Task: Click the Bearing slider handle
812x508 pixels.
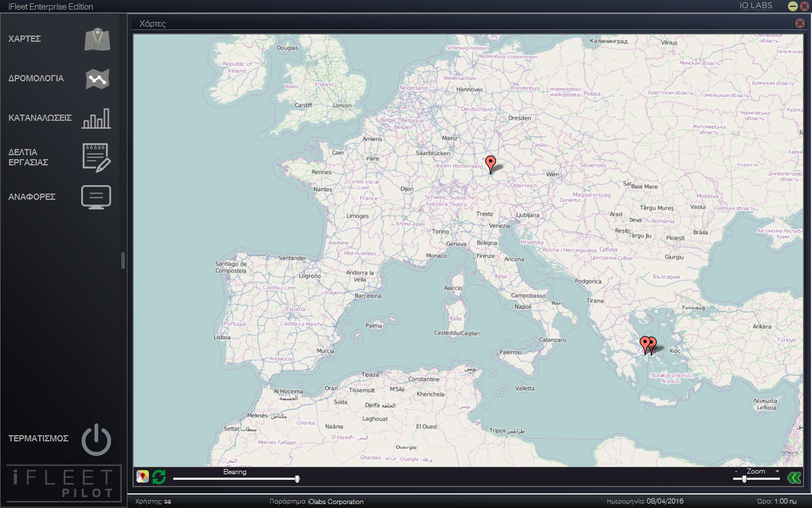Action: (297, 479)
